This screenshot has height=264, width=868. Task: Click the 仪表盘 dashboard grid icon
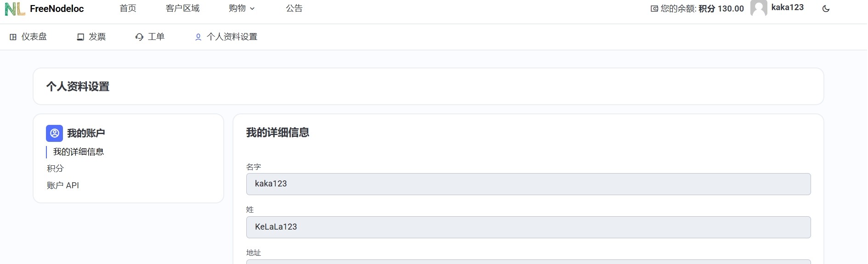13,37
